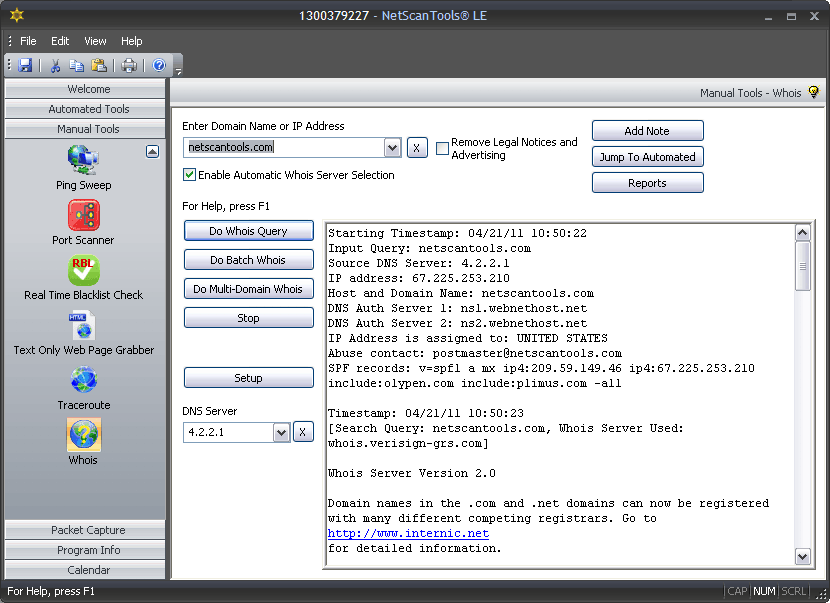Click the results scroll up arrow
The height and width of the screenshot is (603, 830).
pyautogui.click(x=802, y=232)
